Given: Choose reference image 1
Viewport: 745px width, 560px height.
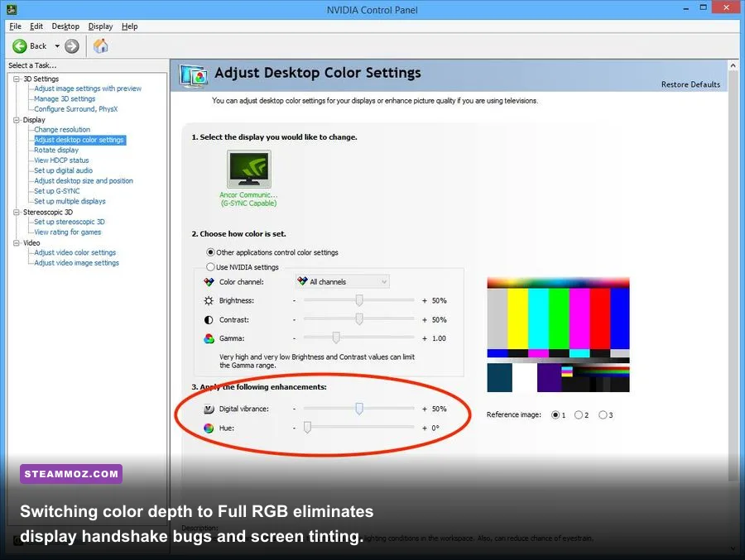Looking at the screenshot, I should 555,414.
